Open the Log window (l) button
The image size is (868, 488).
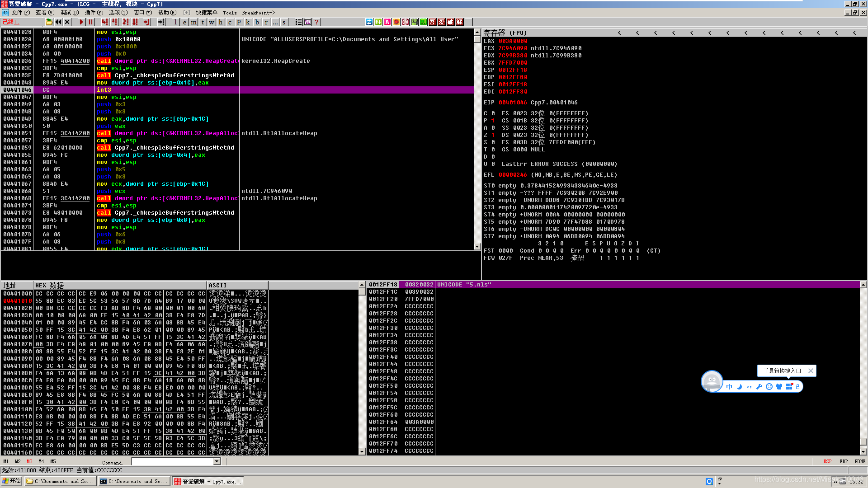(175, 22)
